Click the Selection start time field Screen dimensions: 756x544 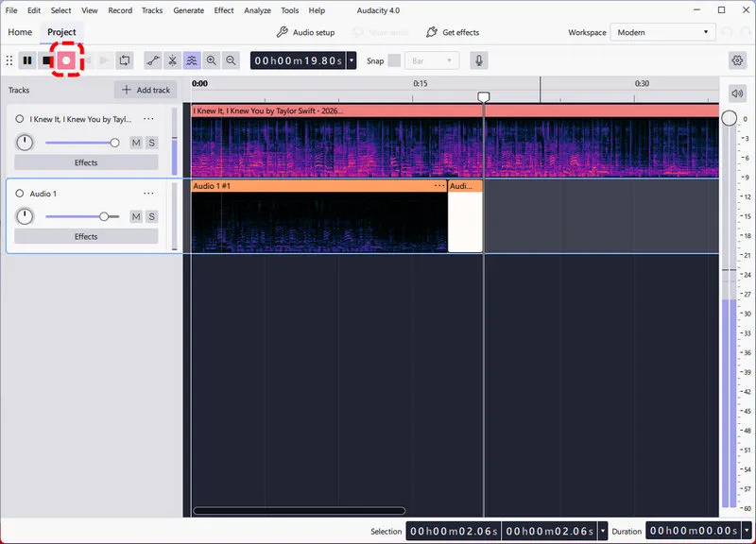coord(454,531)
